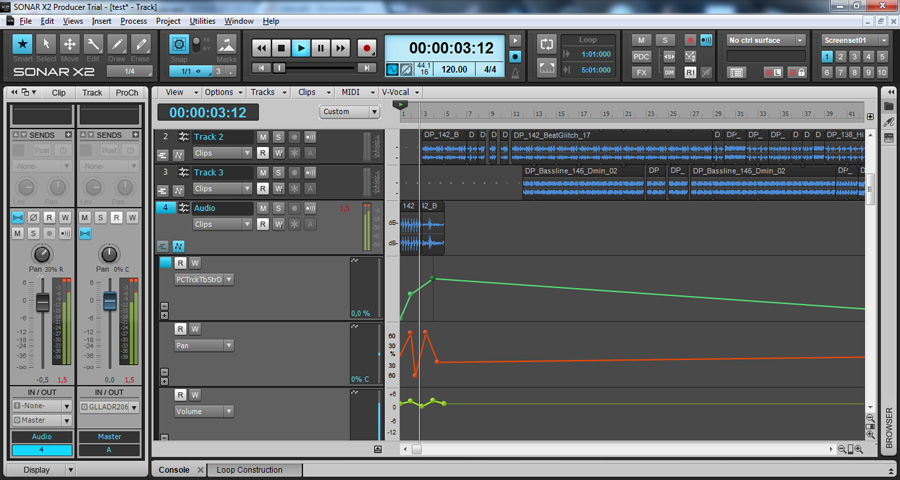
Task: Rewind the transport to start
Action: (x=262, y=47)
